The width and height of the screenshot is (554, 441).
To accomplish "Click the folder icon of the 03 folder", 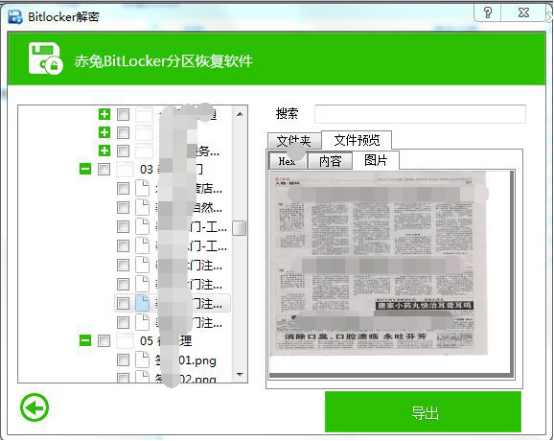I will point(125,169).
